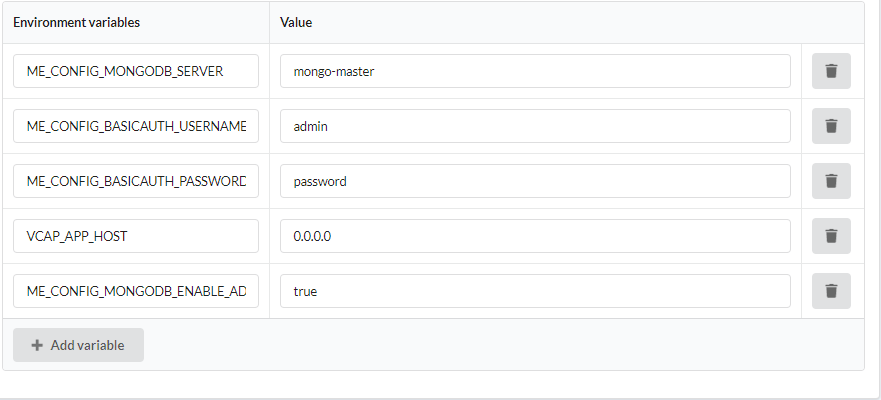This screenshot has height=400, width=881.
Task: Delete the VCAP_APP_HOST variable row
Action: click(831, 236)
